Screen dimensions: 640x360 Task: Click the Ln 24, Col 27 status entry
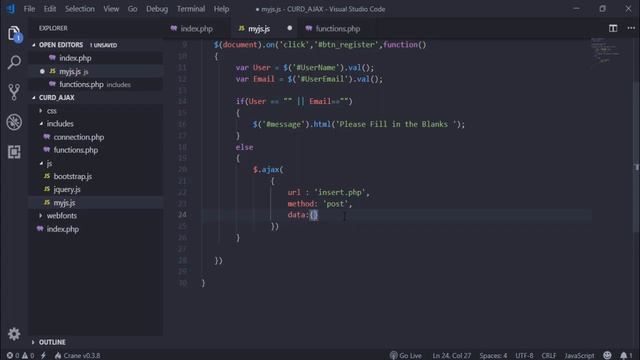[451, 356]
